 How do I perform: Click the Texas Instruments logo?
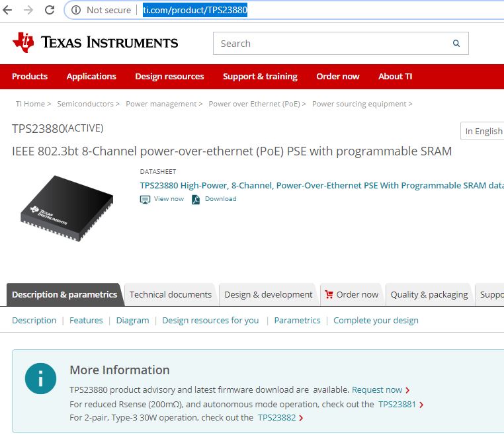coord(95,42)
